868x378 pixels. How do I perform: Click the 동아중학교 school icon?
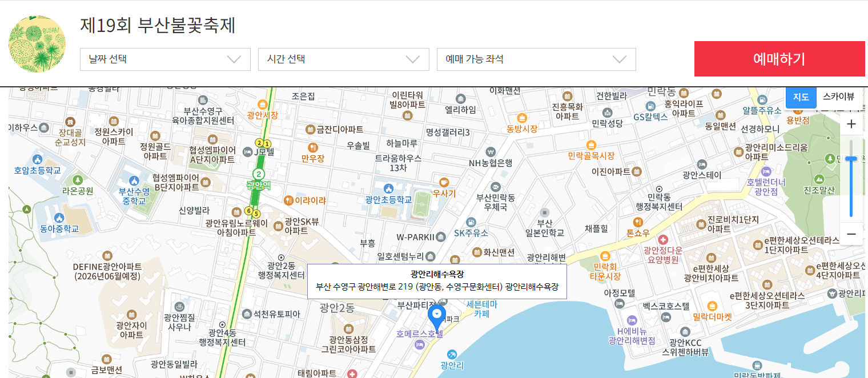pyautogui.click(x=59, y=218)
